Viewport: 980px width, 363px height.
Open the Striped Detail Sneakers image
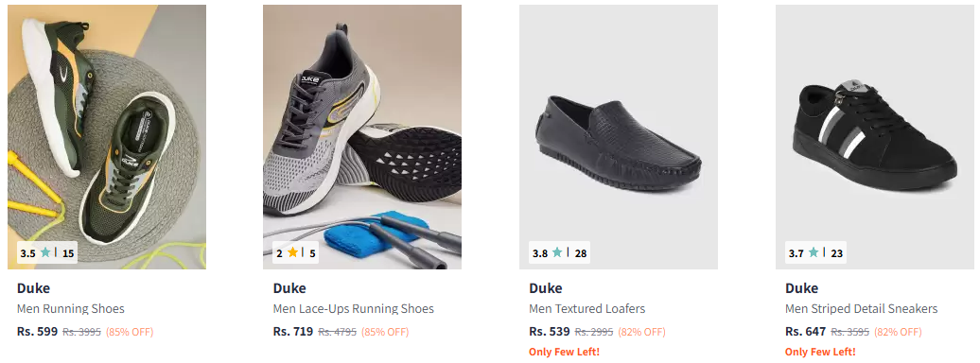coord(875,137)
